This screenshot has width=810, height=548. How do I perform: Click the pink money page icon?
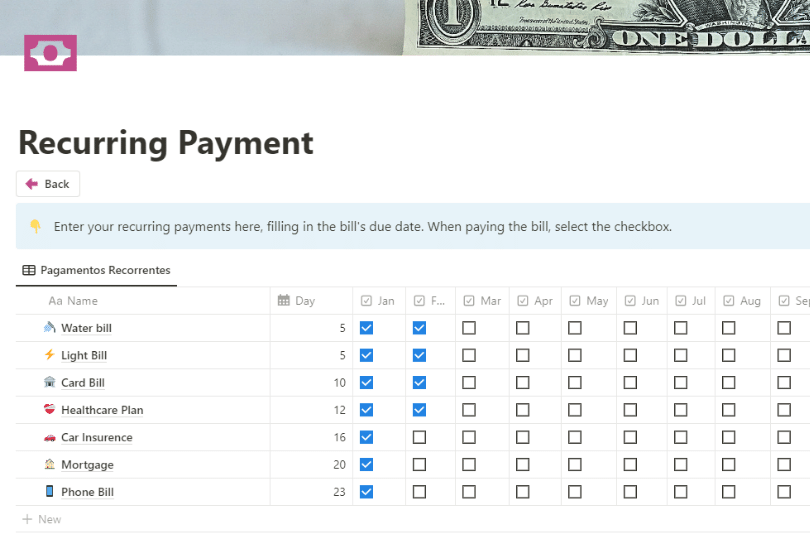tap(50, 53)
